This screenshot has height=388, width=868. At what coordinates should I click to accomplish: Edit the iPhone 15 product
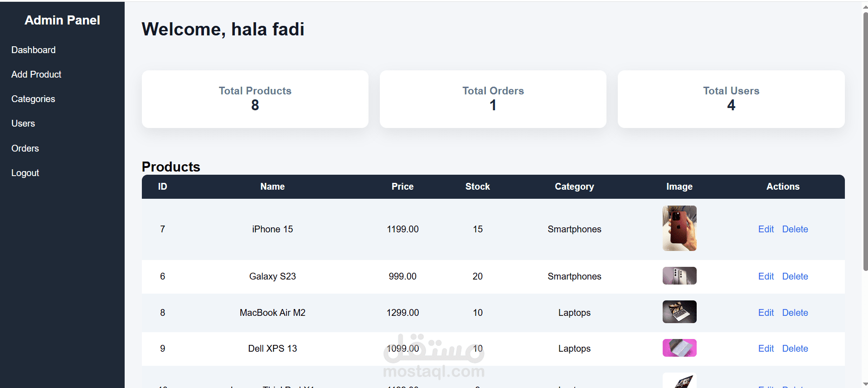tap(766, 229)
